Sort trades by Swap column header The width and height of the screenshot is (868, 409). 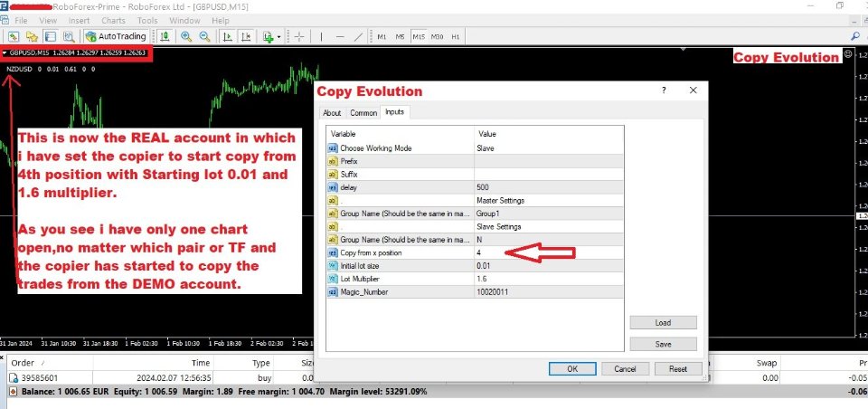pos(744,363)
